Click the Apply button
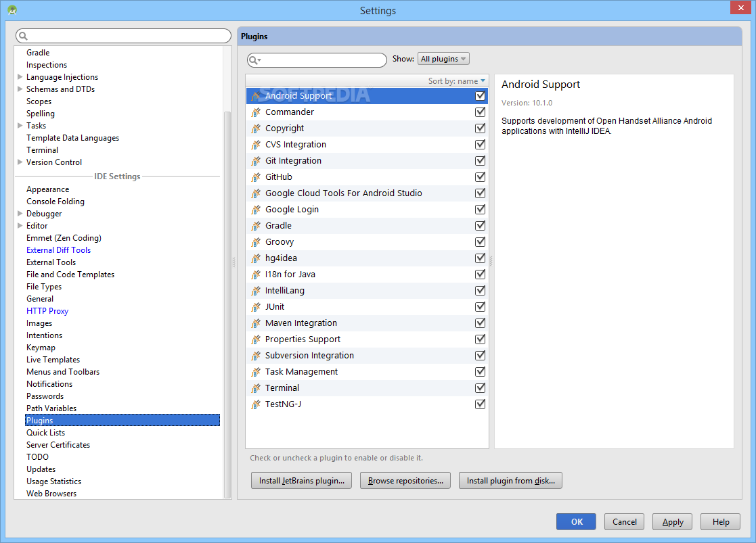The height and width of the screenshot is (543, 756). (673, 522)
